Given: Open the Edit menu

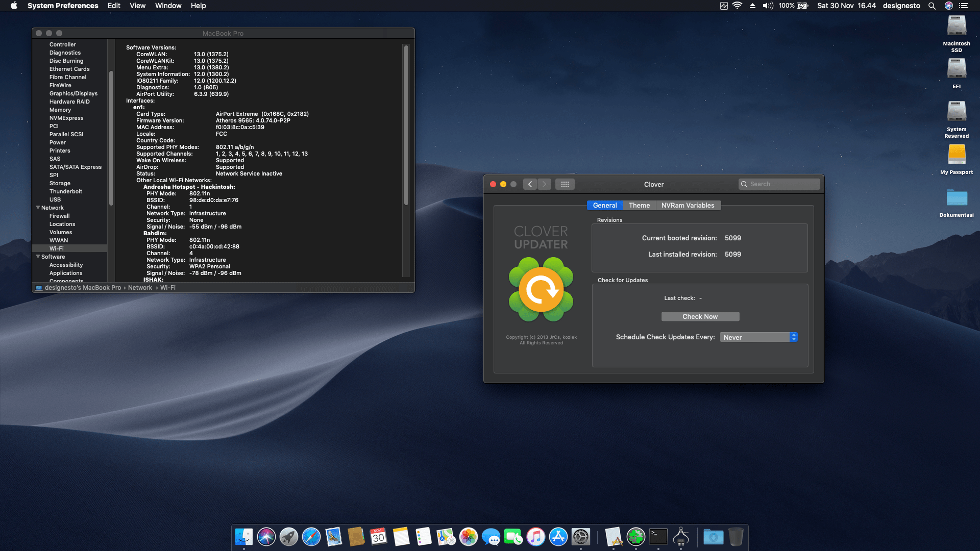Looking at the screenshot, I should click(x=114, y=6).
